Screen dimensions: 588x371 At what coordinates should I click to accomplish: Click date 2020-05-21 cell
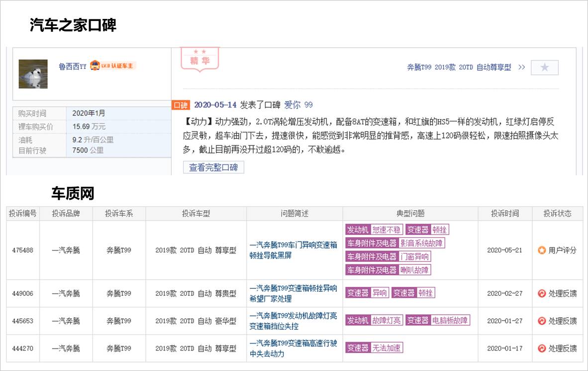click(x=505, y=250)
